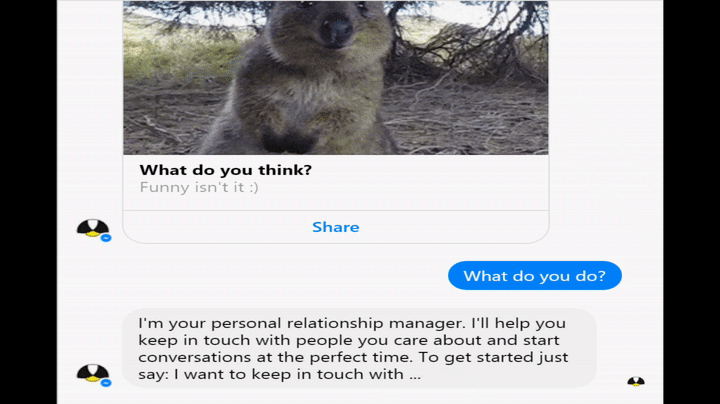
Task: Click the Messenger badge on the lower bot avatar
Action: (x=106, y=383)
